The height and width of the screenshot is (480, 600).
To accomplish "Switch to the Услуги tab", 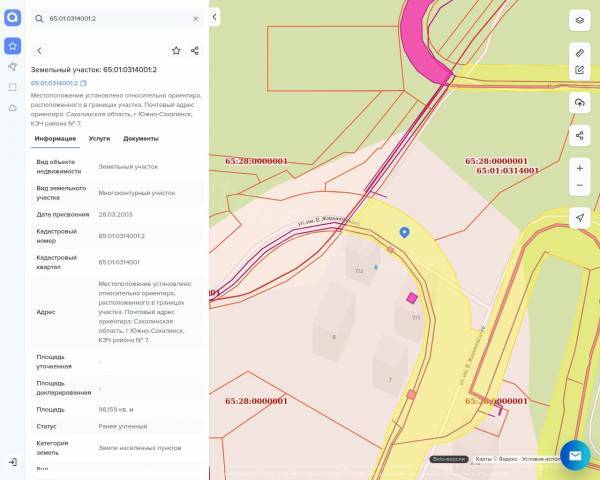I will pyautogui.click(x=100, y=138).
